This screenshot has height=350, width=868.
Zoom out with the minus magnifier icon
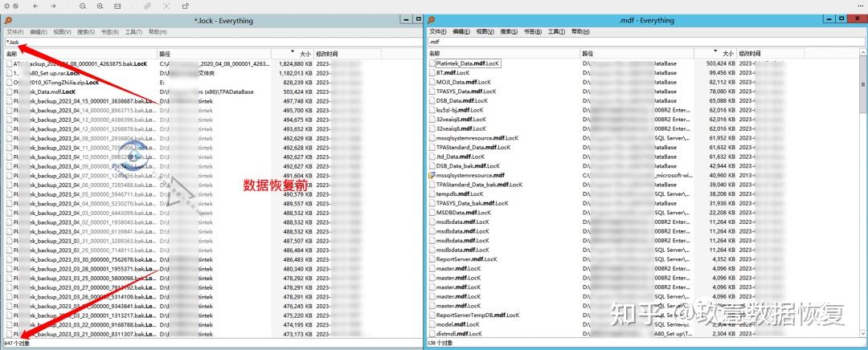click(83, 6)
